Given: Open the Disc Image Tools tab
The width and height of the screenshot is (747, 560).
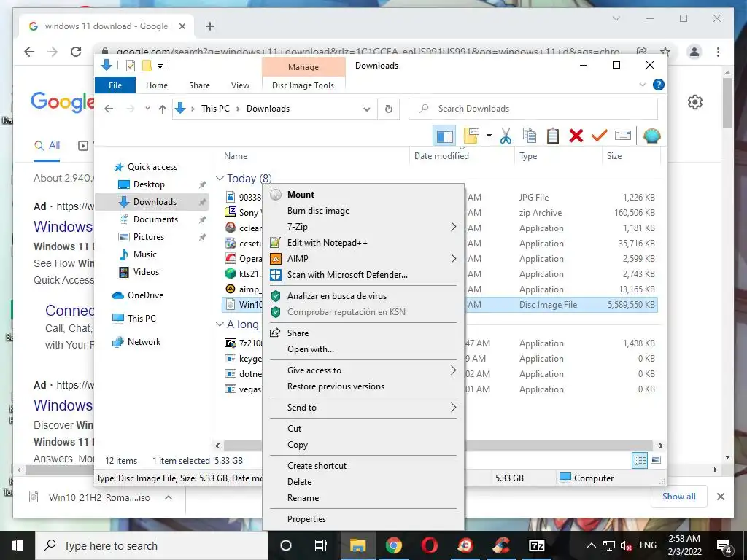Looking at the screenshot, I should 303,85.
